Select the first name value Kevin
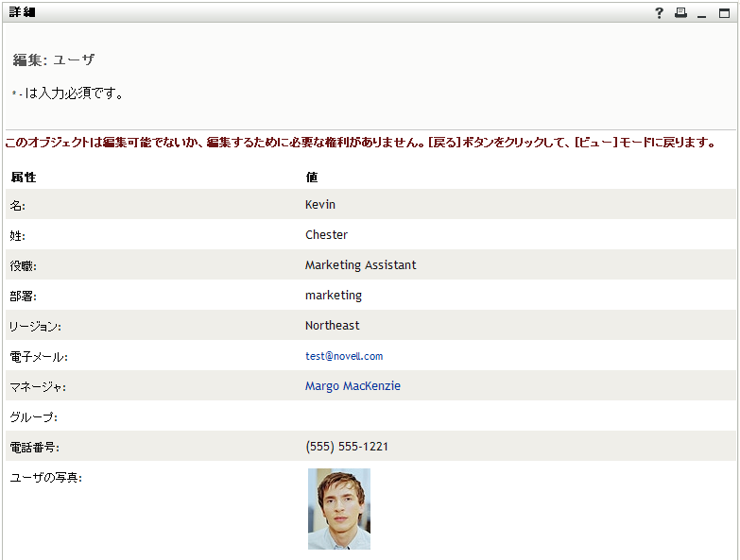Viewport: 740px width, 560px height. pos(320,205)
